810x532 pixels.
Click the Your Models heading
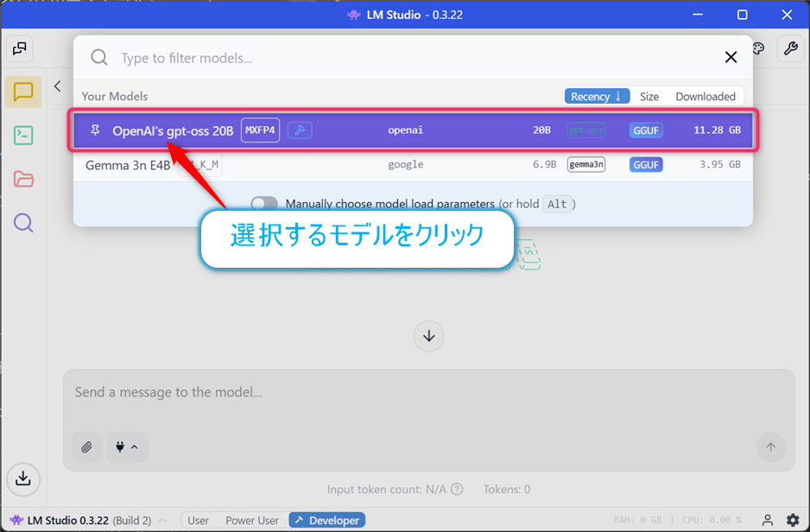click(115, 97)
